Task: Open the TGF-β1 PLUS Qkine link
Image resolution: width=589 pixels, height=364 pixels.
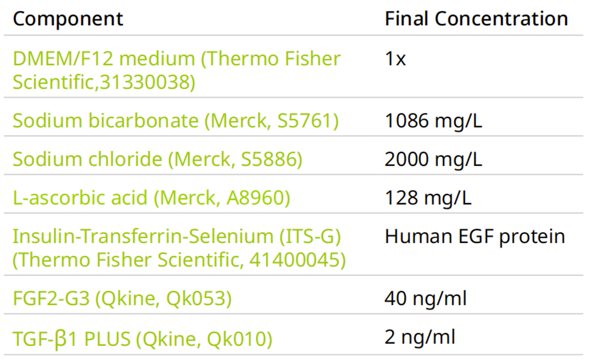Action: [142, 338]
